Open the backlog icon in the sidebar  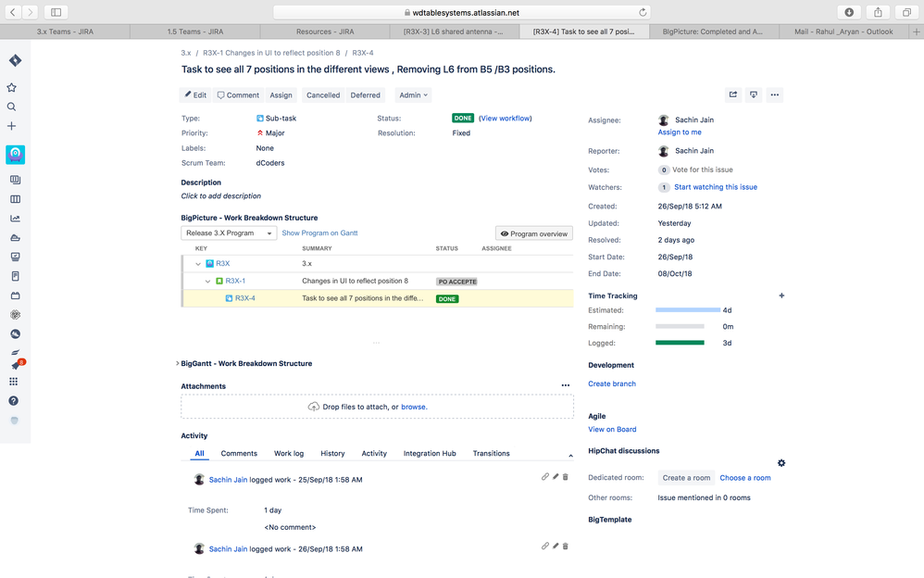[x=16, y=180]
